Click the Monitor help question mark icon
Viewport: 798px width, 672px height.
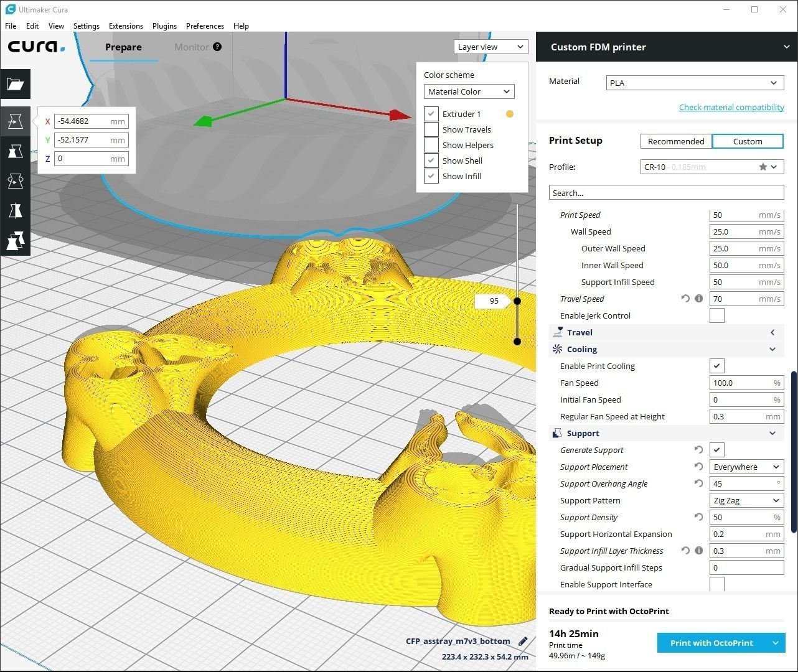click(217, 47)
